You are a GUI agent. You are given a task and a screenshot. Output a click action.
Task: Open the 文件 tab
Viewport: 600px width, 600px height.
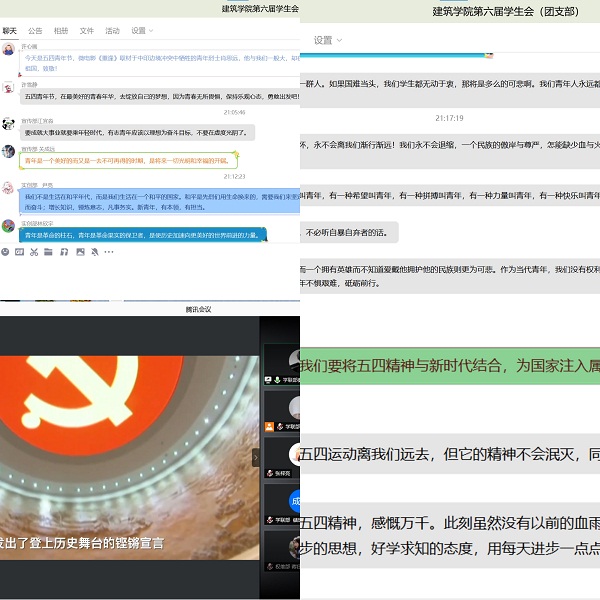point(87,31)
